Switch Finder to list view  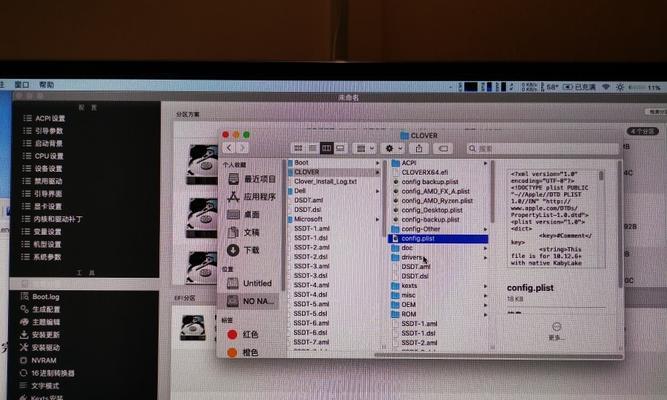[x=312, y=148]
